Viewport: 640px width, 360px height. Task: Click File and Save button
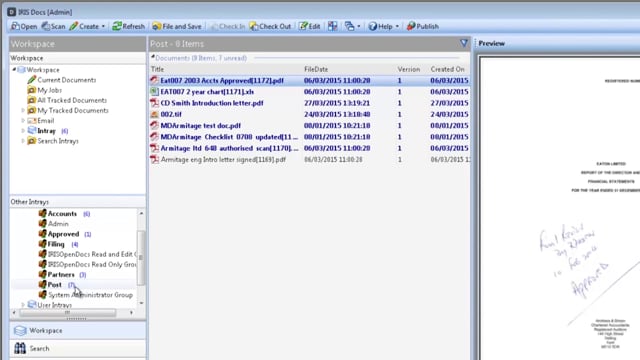177,27
